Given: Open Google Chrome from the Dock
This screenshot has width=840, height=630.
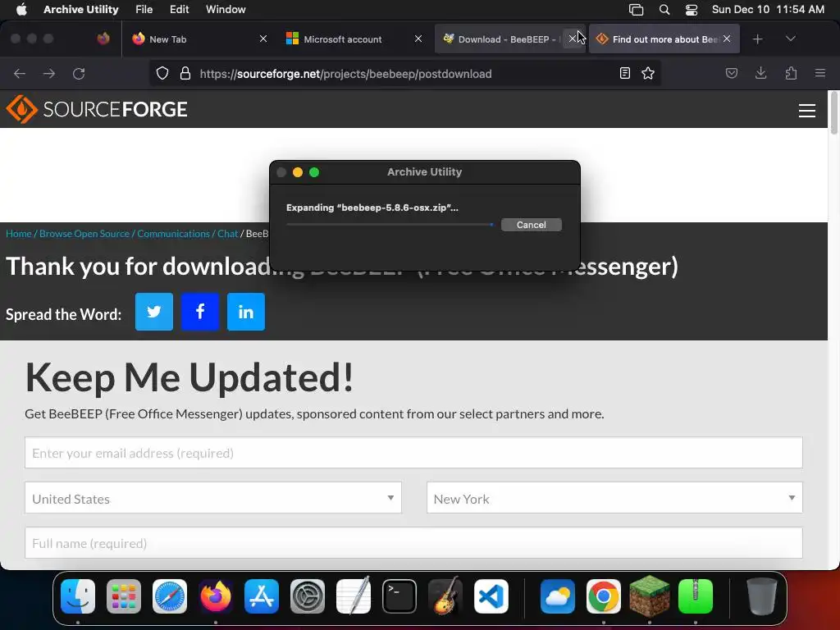Looking at the screenshot, I should click(x=603, y=596).
